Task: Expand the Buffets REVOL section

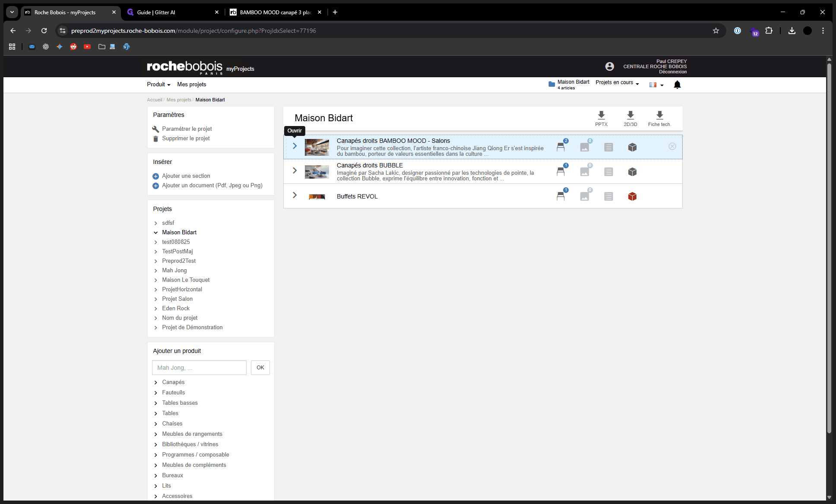Action: tap(294, 195)
